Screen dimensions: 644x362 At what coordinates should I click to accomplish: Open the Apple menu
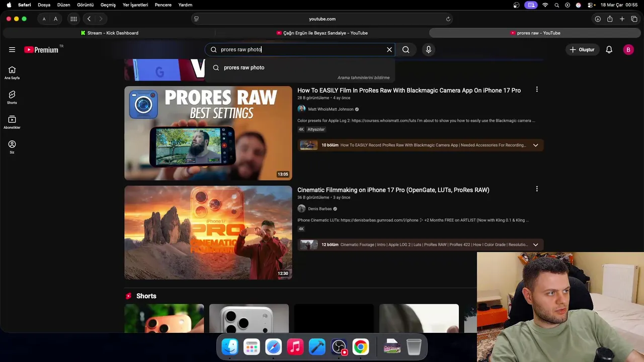click(9, 5)
